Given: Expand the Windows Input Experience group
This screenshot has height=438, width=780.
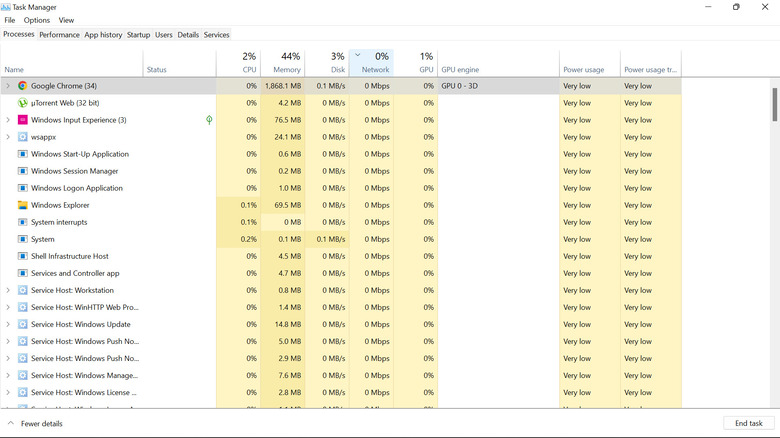Looking at the screenshot, I should 8,120.
